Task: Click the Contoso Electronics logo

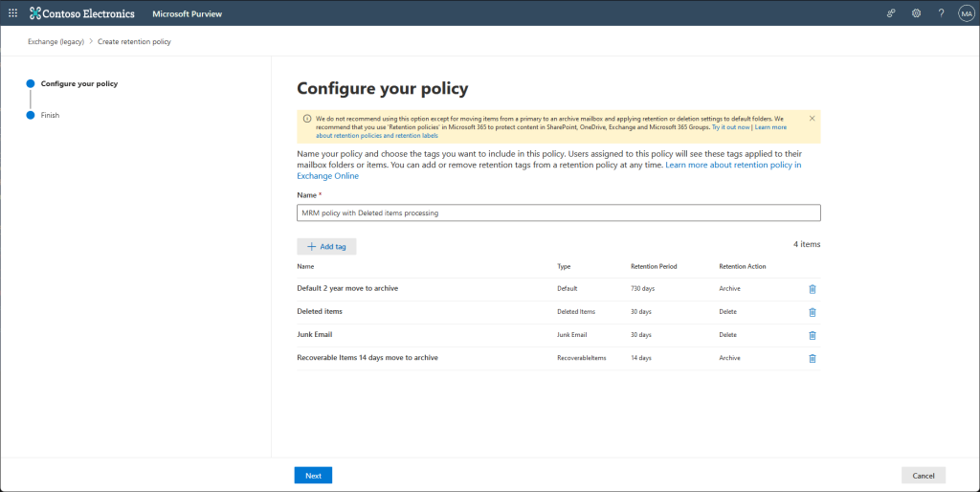Action: click(82, 13)
